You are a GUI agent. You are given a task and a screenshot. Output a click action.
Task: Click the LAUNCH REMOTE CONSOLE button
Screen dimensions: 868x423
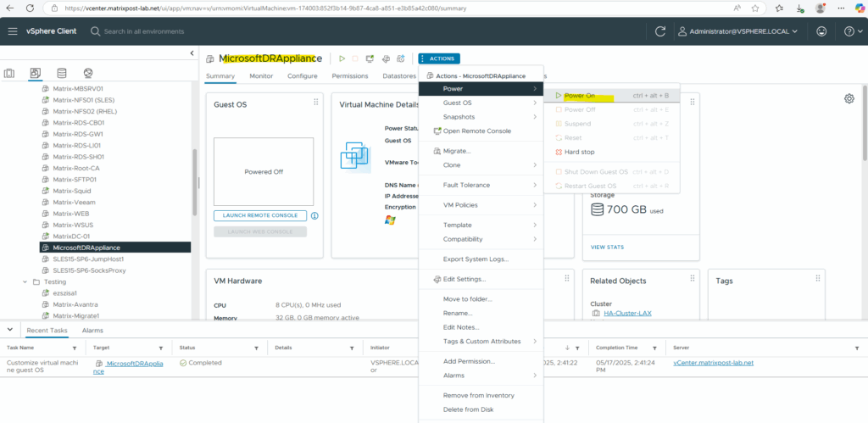click(x=260, y=215)
